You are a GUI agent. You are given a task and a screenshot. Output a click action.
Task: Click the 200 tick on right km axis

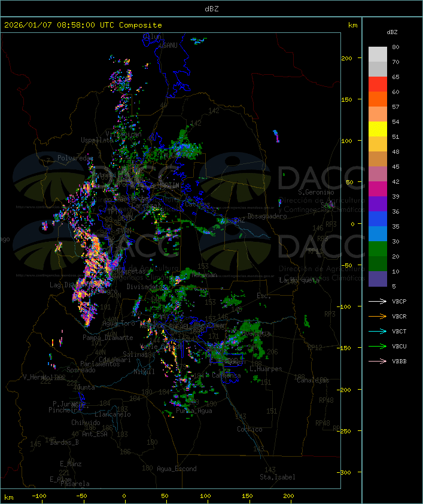[346, 58]
